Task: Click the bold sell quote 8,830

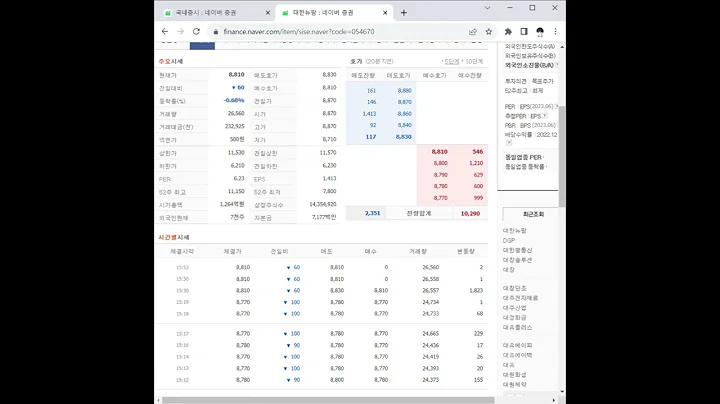Action: 404,137
